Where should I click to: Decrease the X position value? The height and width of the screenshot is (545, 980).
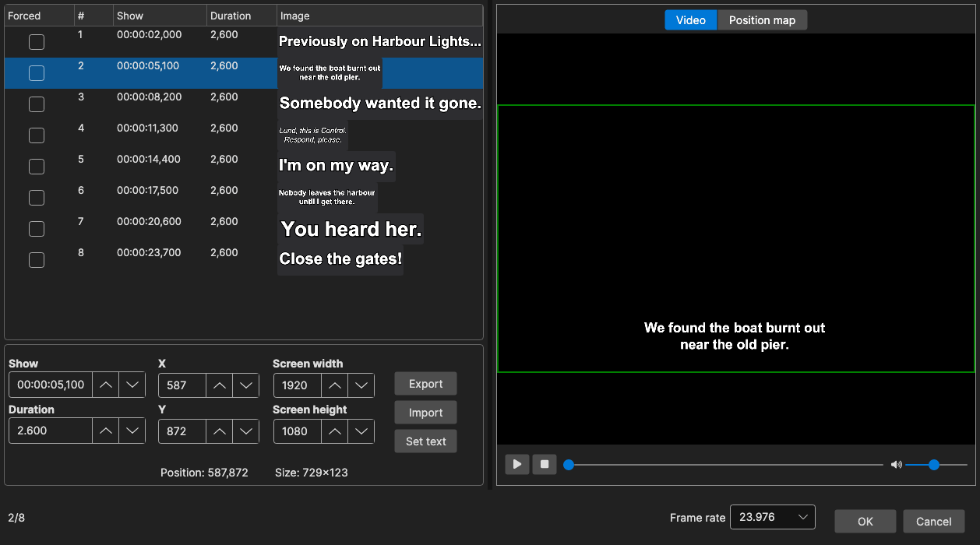point(246,385)
